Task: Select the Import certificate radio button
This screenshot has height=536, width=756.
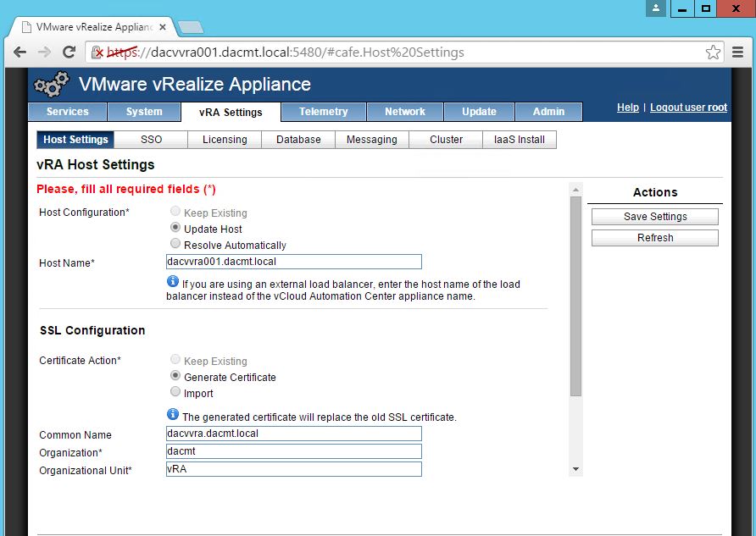Action: pyautogui.click(x=175, y=391)
